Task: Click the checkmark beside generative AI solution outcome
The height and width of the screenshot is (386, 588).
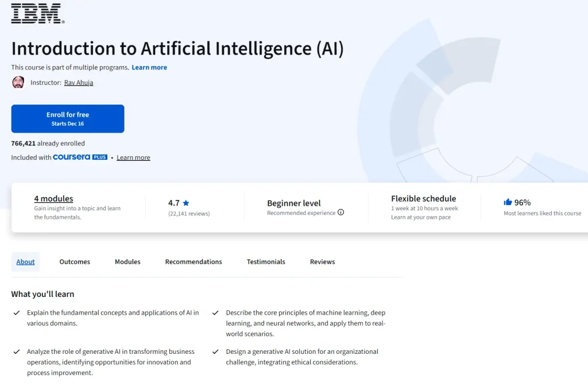Action: (215, 352)
